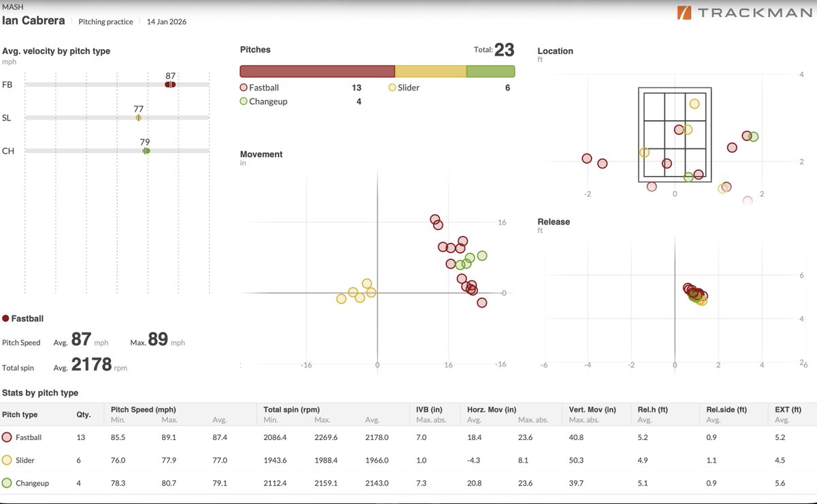Click the Changeup count 4 in Pitches legend
The image size is (817, 504).
[359, 101]
